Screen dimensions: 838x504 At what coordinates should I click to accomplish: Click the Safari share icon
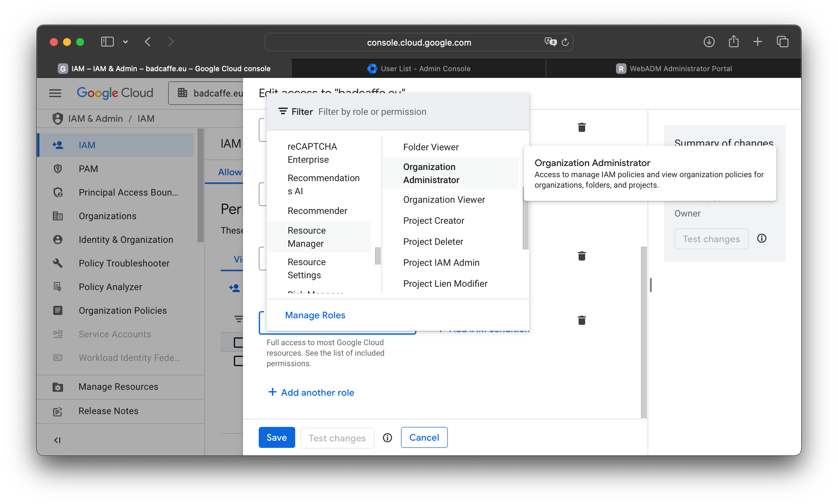point(733,42)
